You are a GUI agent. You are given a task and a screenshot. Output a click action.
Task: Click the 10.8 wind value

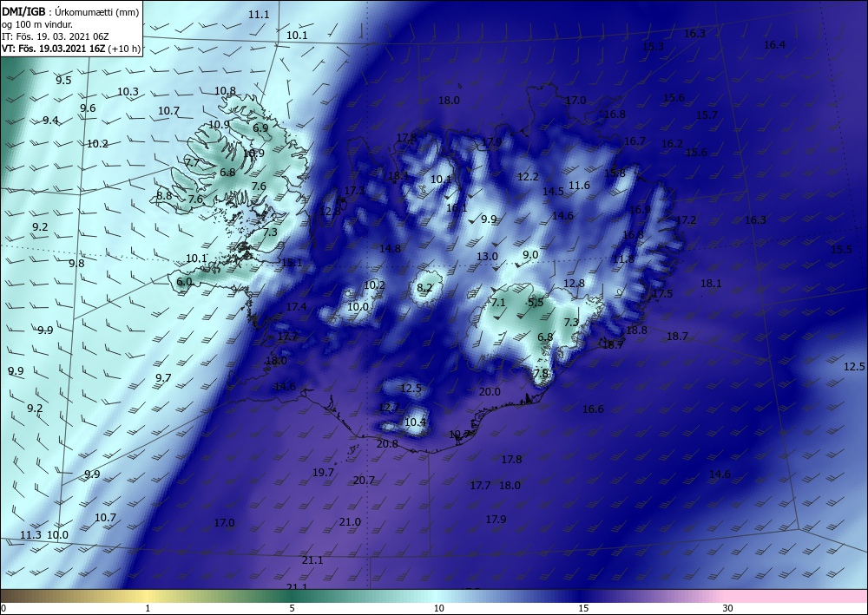[226, 91]
